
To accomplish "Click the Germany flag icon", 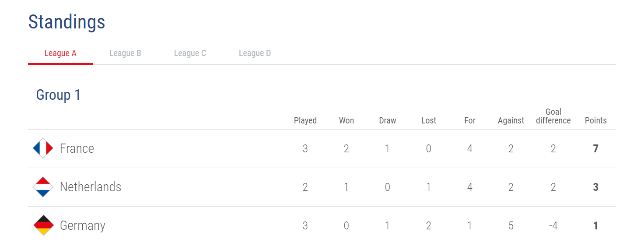I will tap(43, 225).
